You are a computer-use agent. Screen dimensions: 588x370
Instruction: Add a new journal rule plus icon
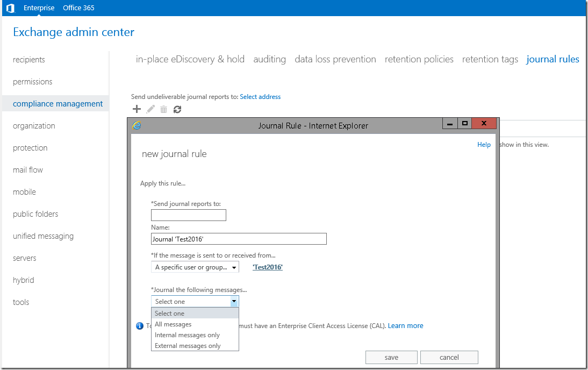137,109
